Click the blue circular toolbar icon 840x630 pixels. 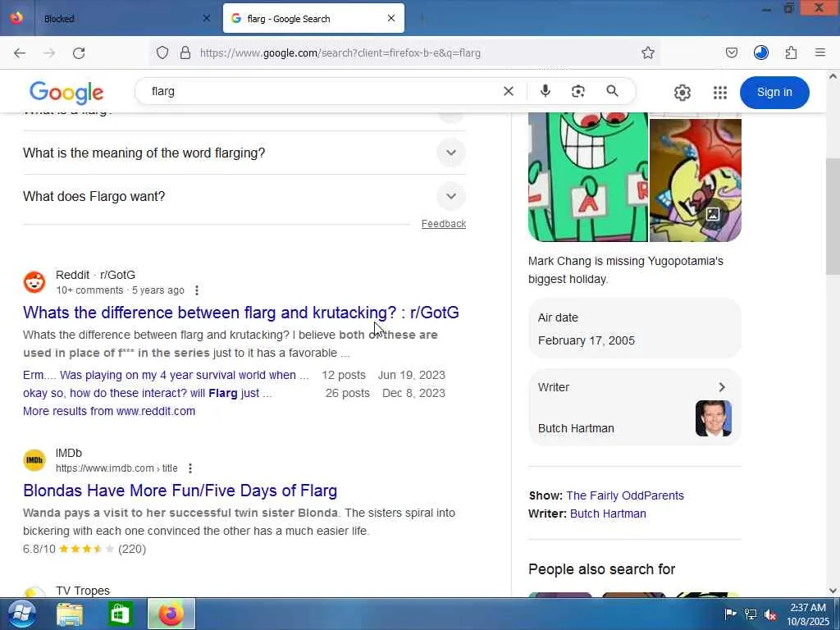click(760, 52)
